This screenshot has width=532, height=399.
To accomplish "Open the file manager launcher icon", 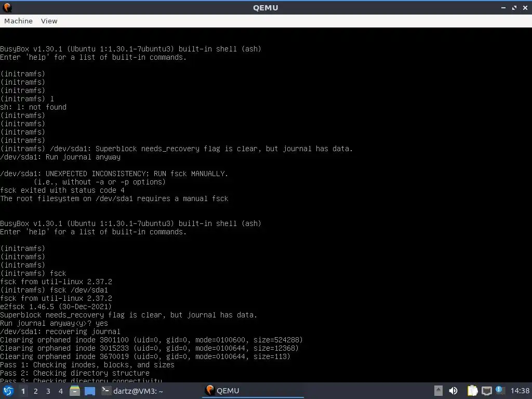I will (x=75, y=391).
